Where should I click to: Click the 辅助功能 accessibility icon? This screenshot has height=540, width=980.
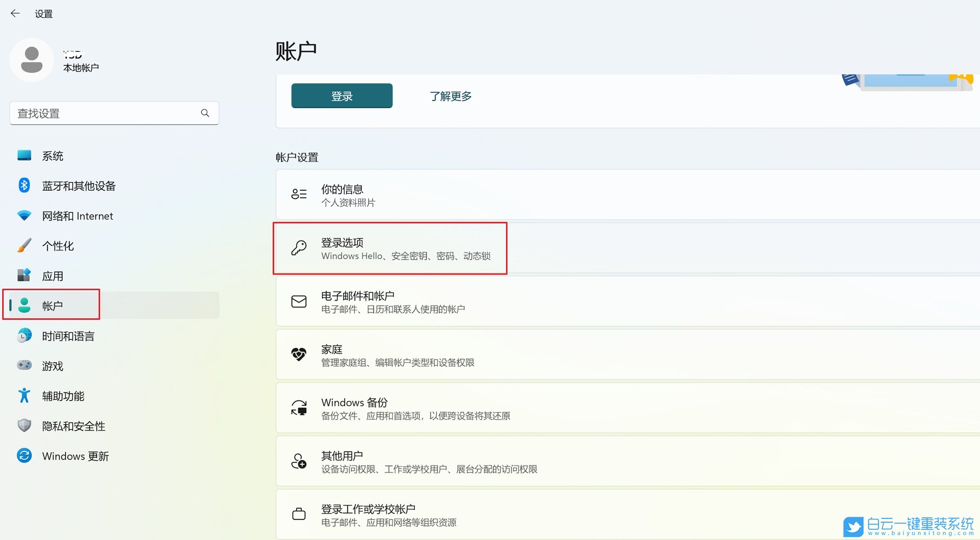(x=24, y=395)
